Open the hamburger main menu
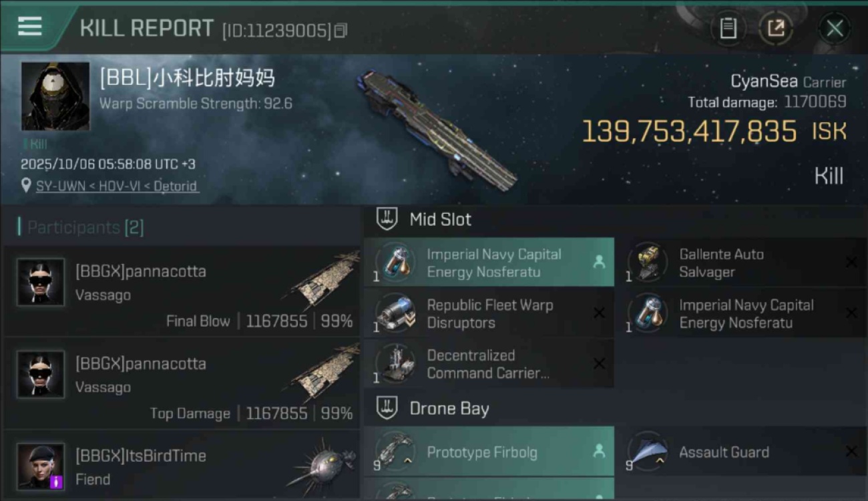Screen dimensions: 868x501 [x=30, y=27]
